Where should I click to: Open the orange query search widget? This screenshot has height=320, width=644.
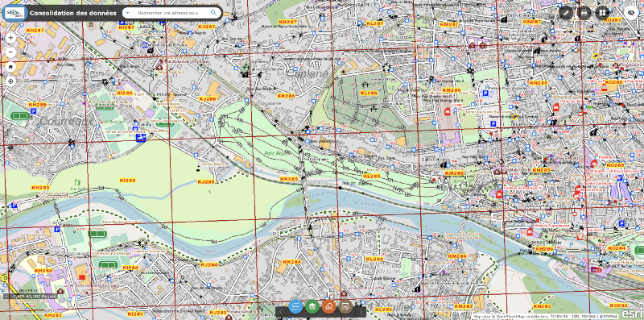tap(328, 306)
